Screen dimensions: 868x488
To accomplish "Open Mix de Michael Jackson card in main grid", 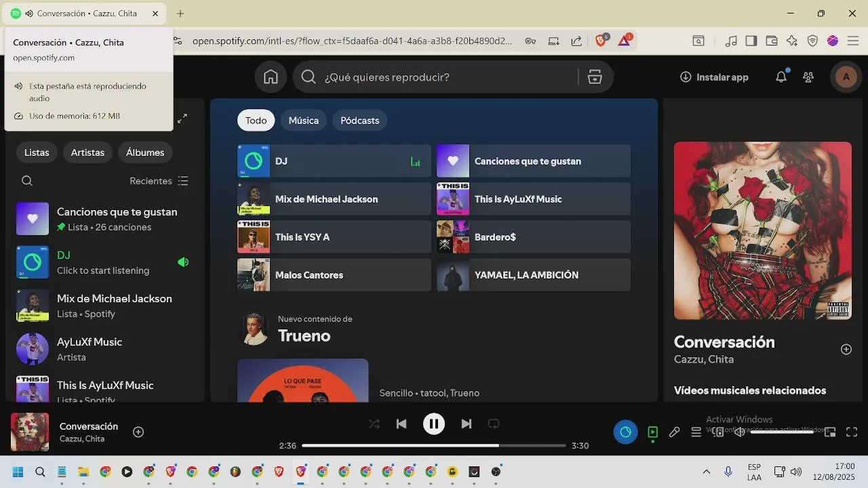I will (x=334, y=199).
